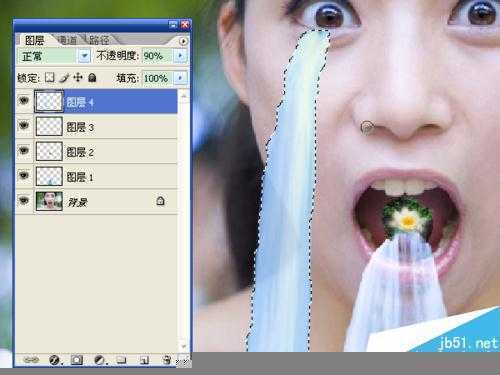Select the layer named 图层 1

coord(80,177)
